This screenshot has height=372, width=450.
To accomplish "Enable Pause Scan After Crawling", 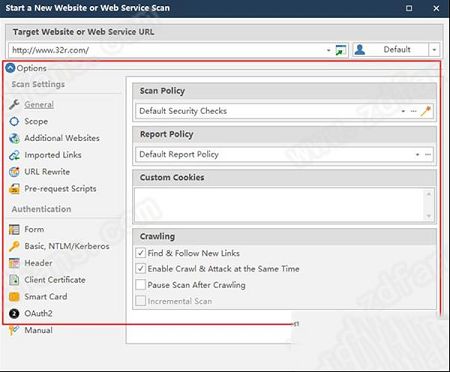I will pyautogui.click(x=141, y=285).
